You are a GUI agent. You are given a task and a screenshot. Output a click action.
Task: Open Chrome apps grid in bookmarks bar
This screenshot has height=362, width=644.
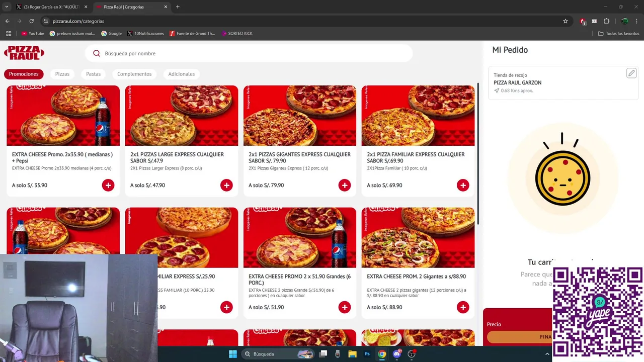click(x=9, y=34)
